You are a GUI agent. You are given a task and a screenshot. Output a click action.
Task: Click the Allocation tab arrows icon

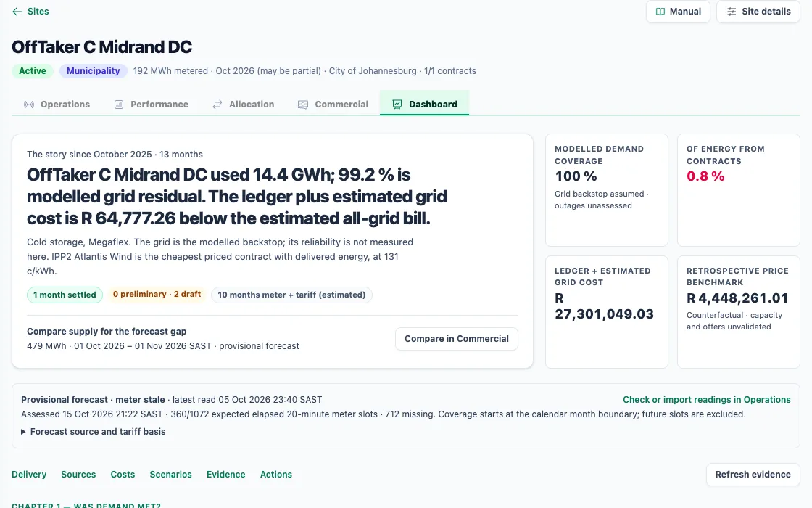click(217, 105)
